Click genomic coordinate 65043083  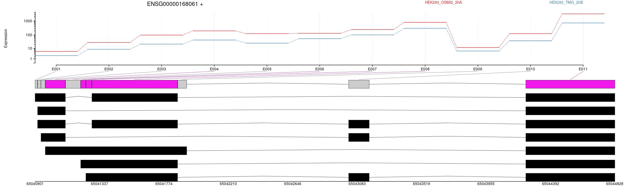(x=357, y=184)
